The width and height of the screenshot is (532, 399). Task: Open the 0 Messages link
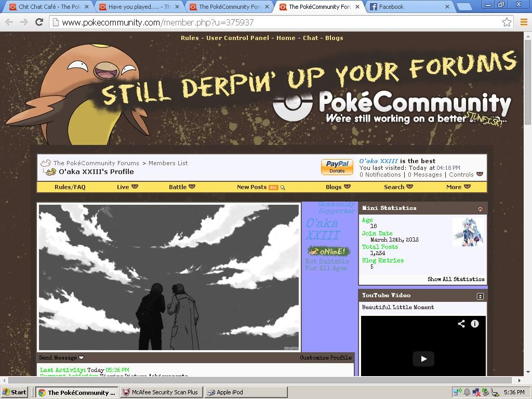[x=425, y=175]
